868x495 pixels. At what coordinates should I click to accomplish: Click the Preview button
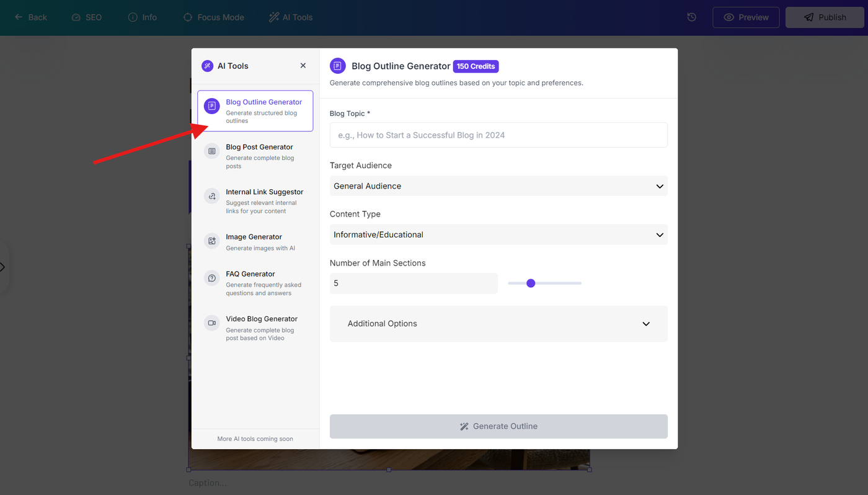click(x=746, y=17)
